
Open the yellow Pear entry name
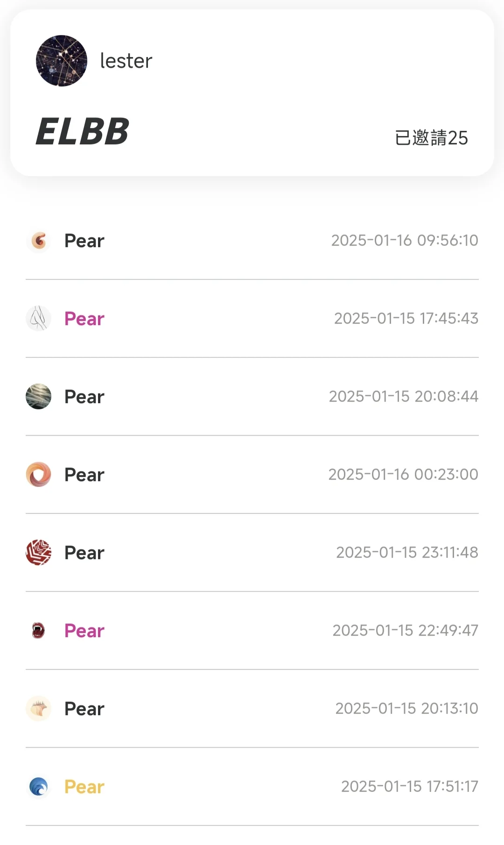click(84, 787)
